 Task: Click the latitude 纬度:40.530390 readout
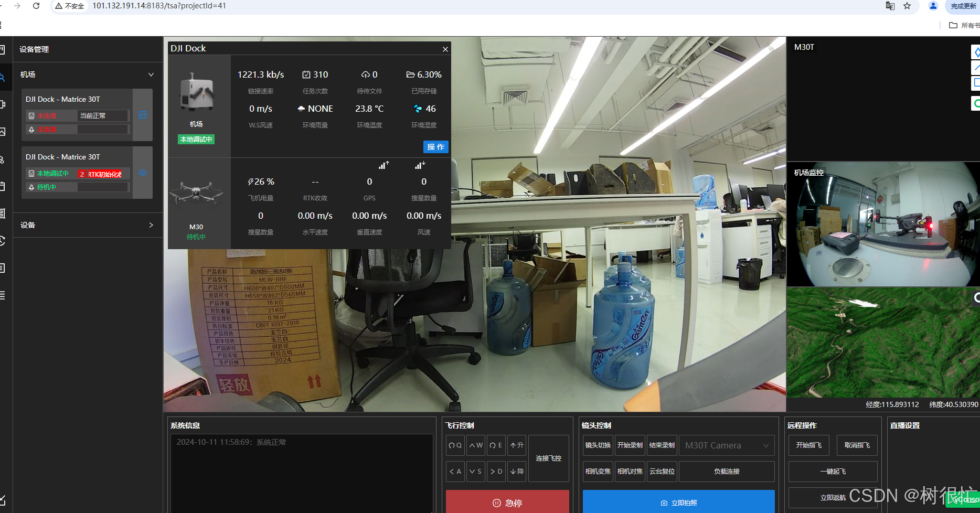click(954, 404)
